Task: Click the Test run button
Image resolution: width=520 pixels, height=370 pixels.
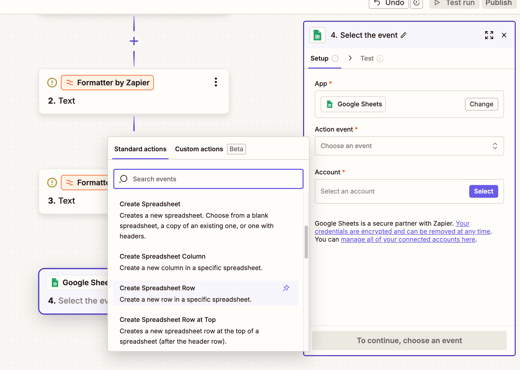Action: (x=454, y=3)
